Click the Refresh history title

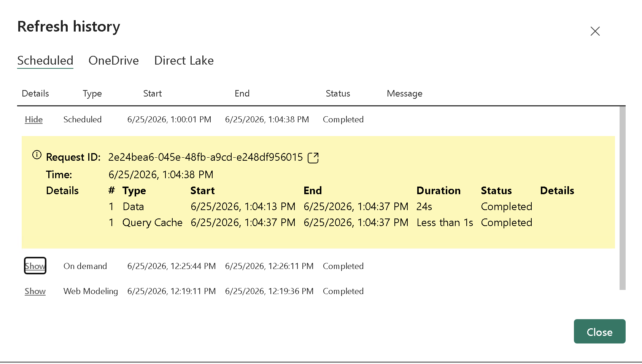69,27
